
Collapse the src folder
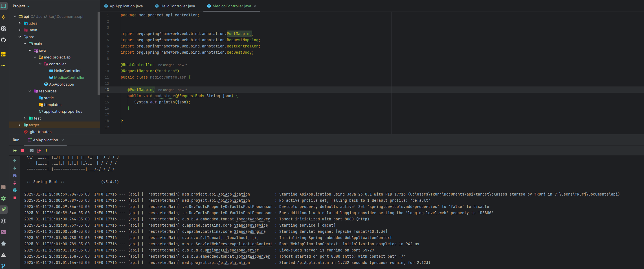(x=20, y=37)
